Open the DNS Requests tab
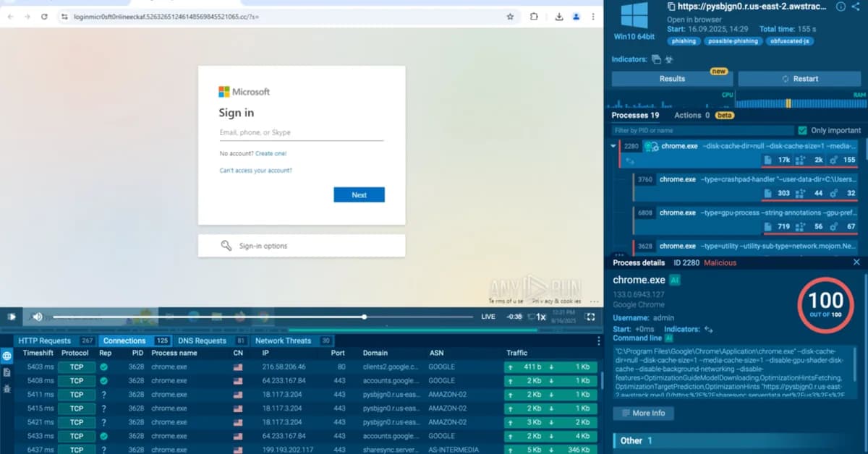This screenshot has width=868, height=454. click(x=212, y=340)
